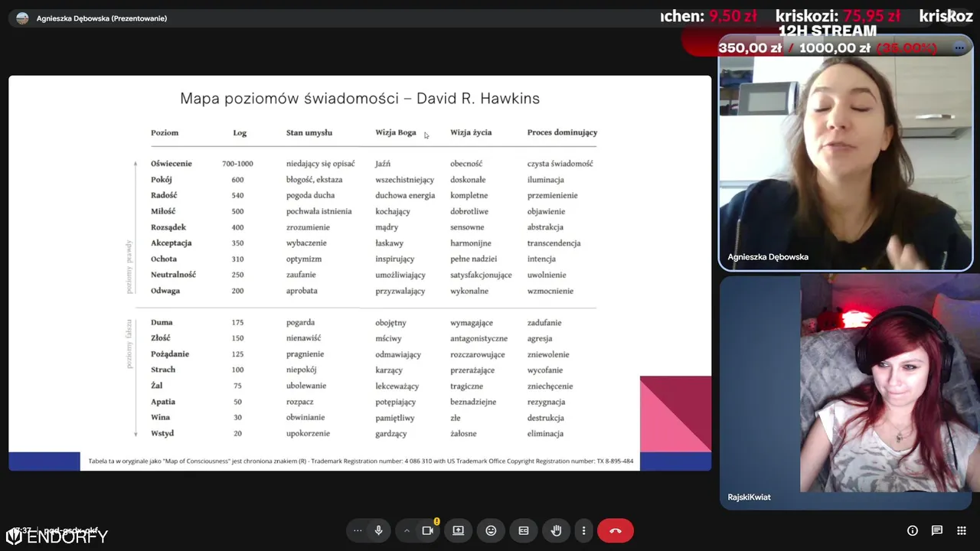Image resolution: width=980 pixels, height=551 pixels.
Task: Click the value '700-1000'
Action: coord(237,164)
